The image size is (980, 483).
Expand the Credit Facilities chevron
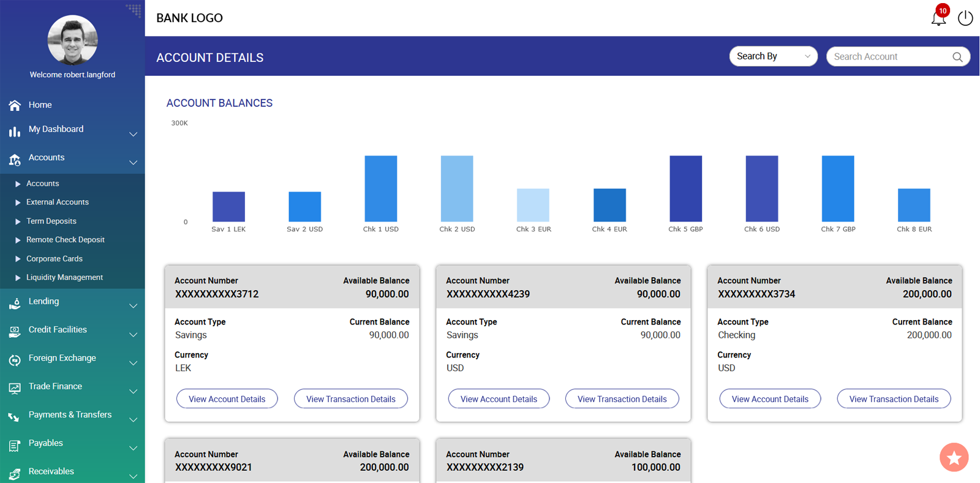[x=133, y=335]
